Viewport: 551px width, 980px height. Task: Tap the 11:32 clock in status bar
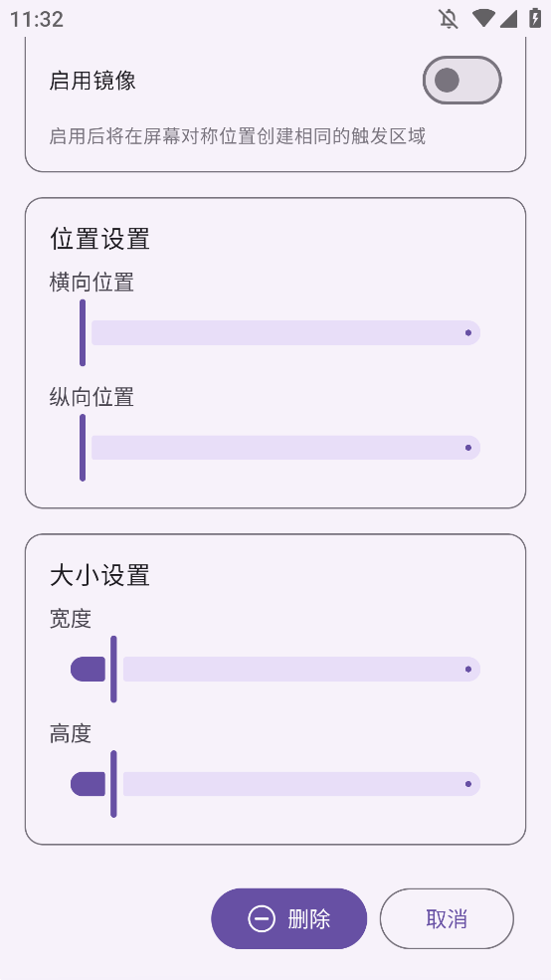pos(37,19)
